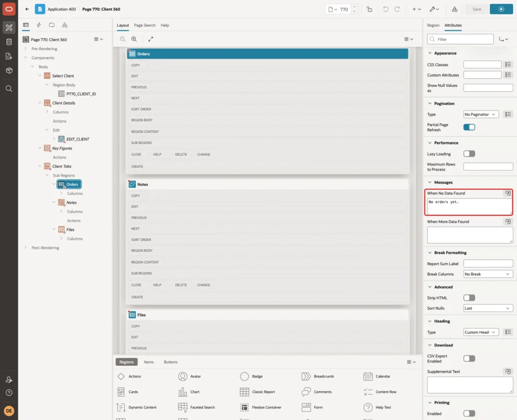Toggle Strip HTML switch
This screenshot has width=517, height=420.
pos(469,298)
